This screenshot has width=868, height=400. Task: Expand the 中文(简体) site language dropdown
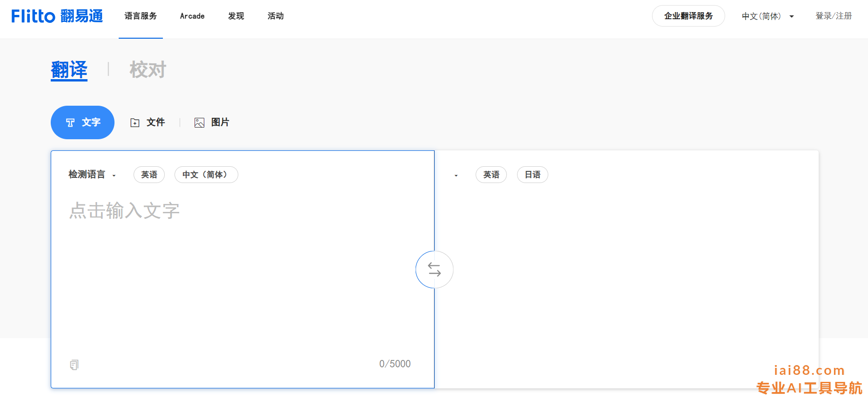767,16
